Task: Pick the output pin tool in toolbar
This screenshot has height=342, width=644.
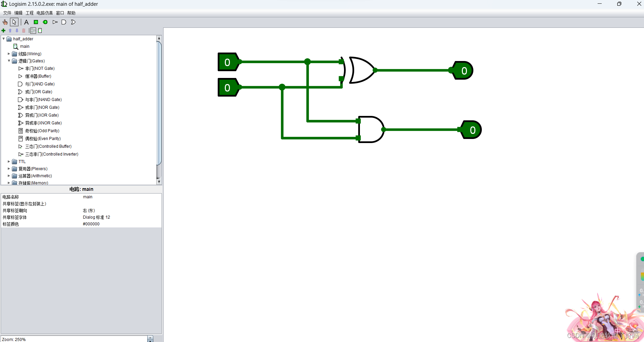Action: 45,22
